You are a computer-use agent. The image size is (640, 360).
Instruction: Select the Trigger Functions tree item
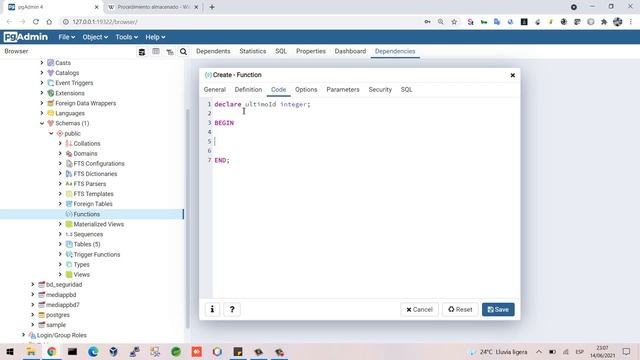97,254
